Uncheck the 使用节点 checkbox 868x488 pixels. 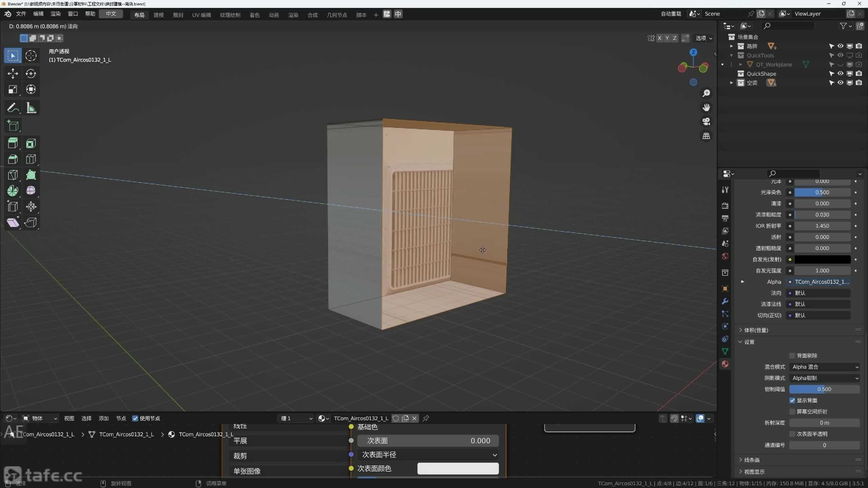pos(135,418)
